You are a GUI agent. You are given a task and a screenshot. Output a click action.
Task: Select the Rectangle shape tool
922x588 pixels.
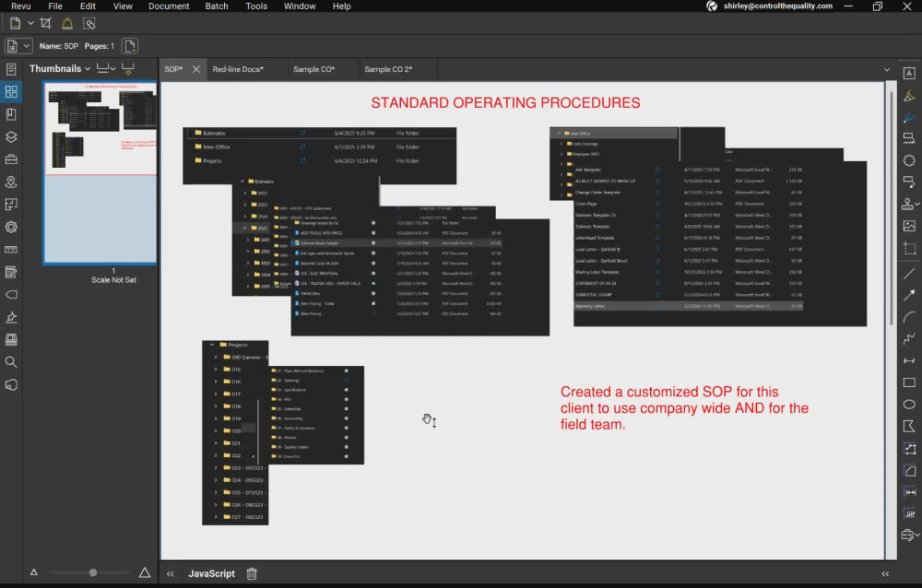pyautogui.click(x=909, y=382)
